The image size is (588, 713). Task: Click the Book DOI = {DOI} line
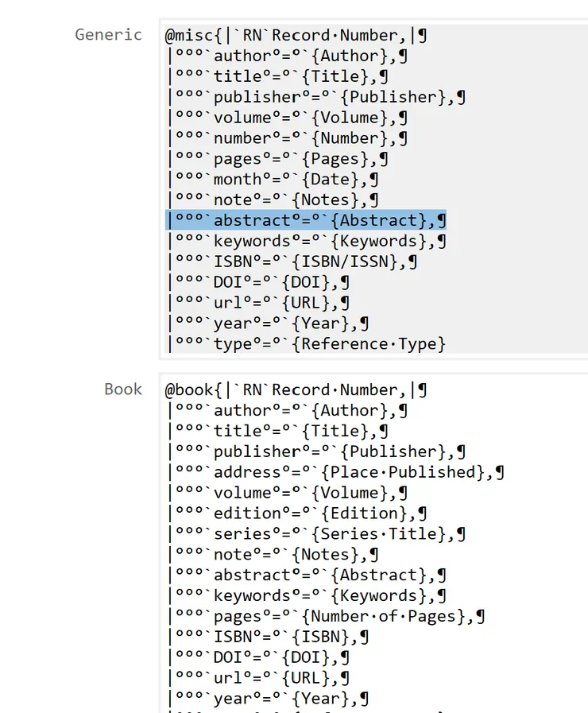point(258,657)
